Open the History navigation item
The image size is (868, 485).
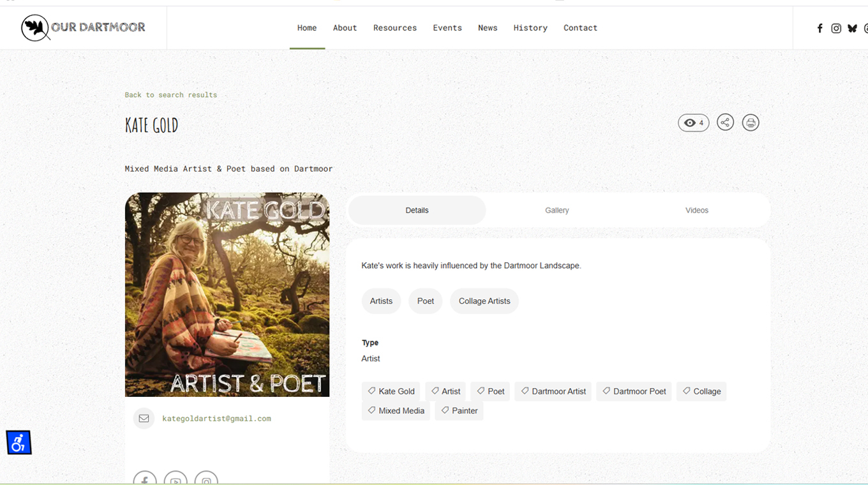coord(530,28)
